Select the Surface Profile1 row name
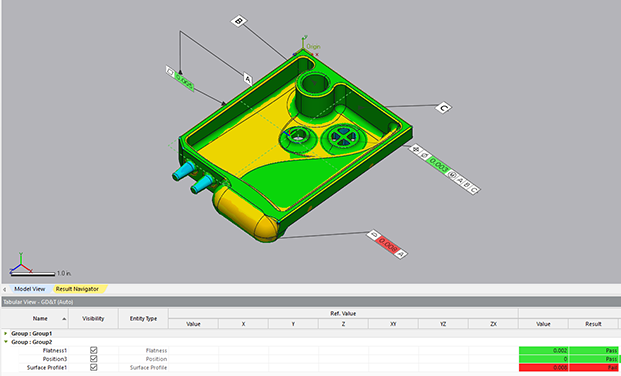621x376 pixels. (47, 368)
